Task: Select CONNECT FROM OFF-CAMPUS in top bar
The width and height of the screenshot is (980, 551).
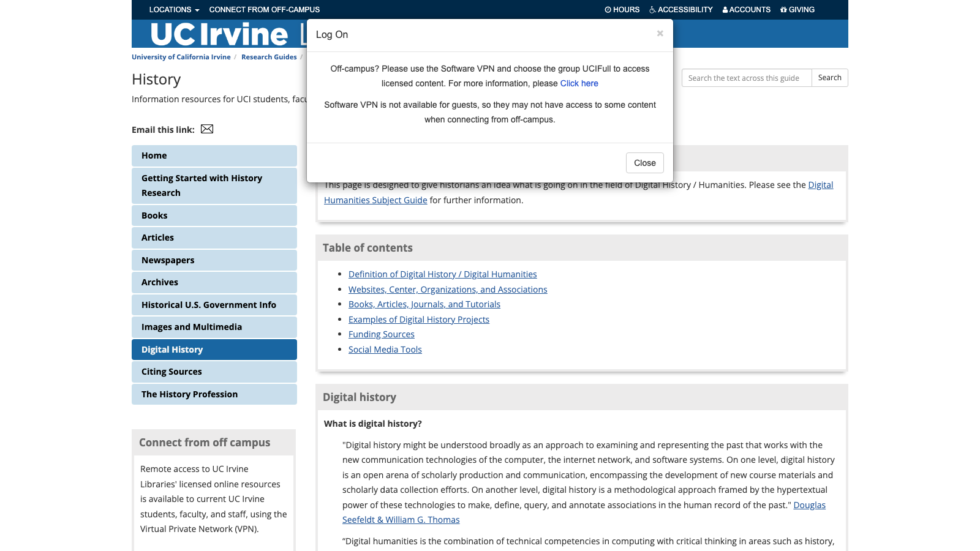Action: tap(265, 9)
